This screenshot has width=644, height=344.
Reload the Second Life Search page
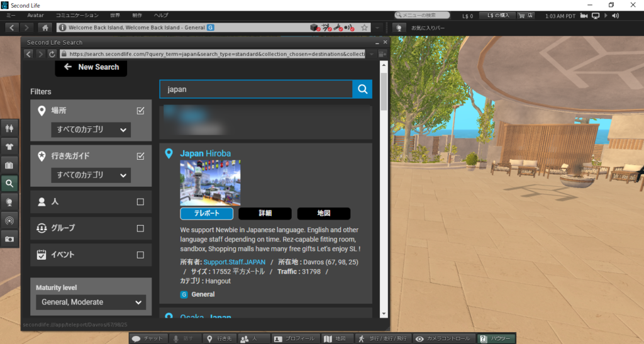pos(52,54)
